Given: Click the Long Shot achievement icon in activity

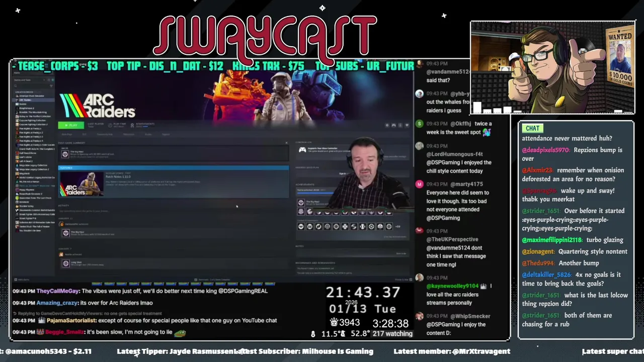Looking at the screenshot, I should click(x=66, y=263).
